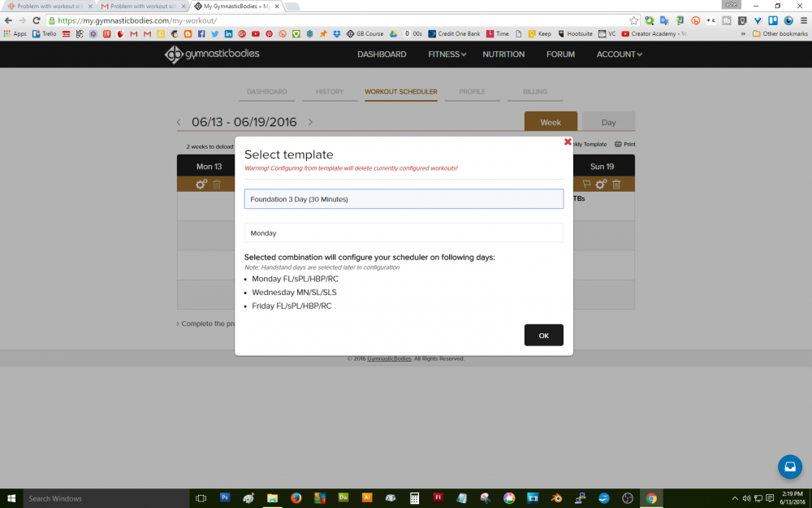Click the browser Back arrow
Screen dimensions: 812x508
click(8, 21)
